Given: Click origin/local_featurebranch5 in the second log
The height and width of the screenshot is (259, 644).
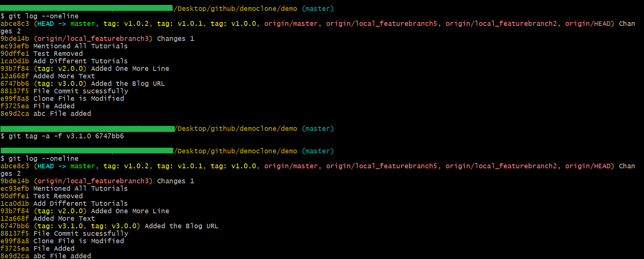Looking at the screenshot, I should click(382, 166).
